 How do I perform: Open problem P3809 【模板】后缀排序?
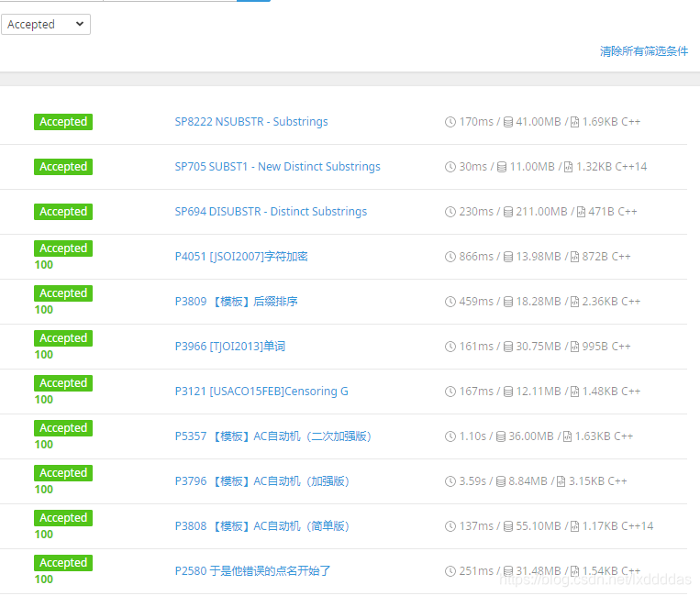[236, 302]
